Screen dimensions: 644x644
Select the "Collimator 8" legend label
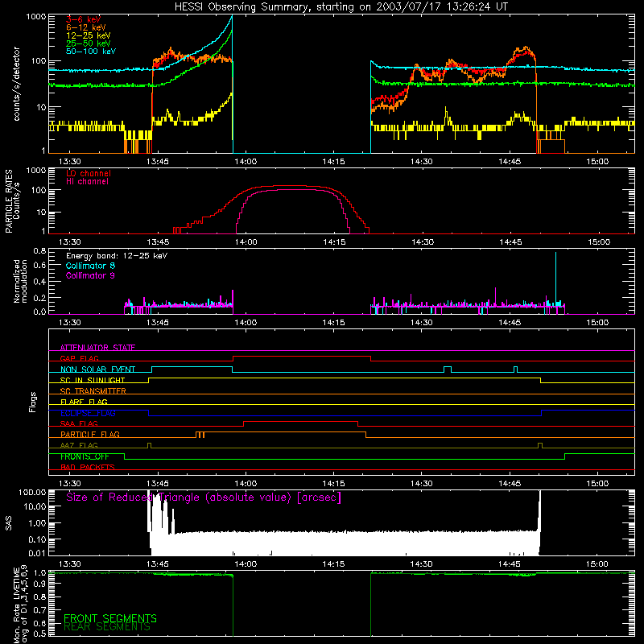pos(90,266)
